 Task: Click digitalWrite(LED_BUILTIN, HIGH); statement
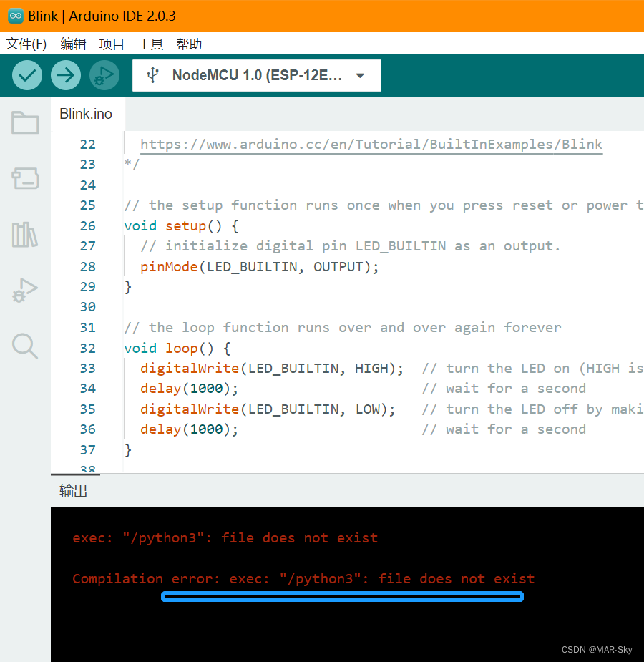coord(272,369)
